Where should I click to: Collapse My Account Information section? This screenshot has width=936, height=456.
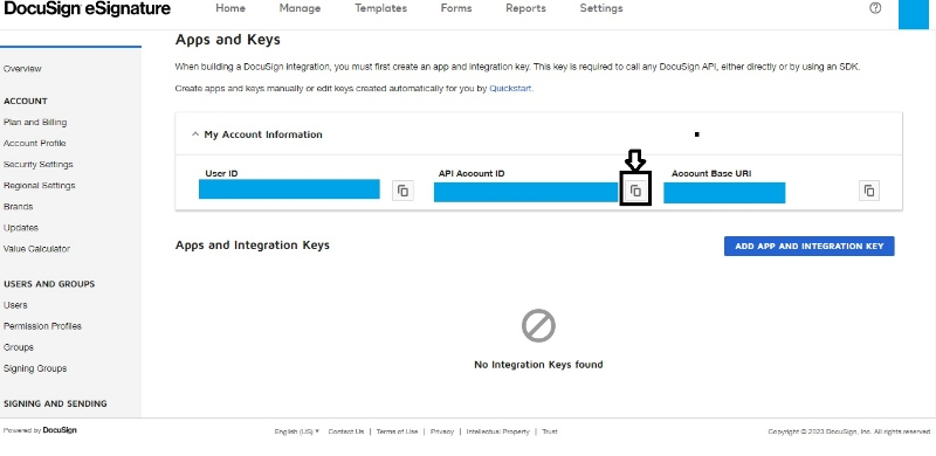coord(195,135)
